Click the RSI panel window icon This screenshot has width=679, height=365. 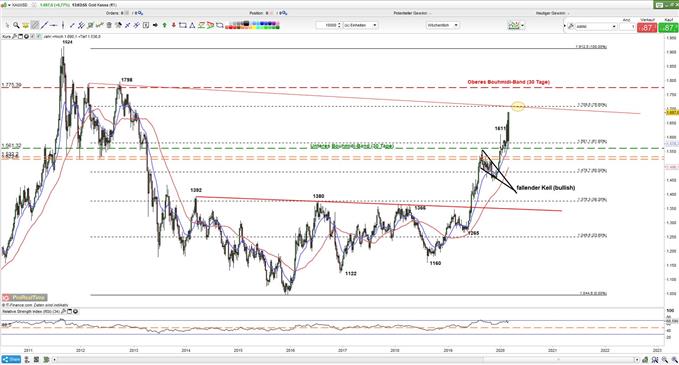(69, 311)
